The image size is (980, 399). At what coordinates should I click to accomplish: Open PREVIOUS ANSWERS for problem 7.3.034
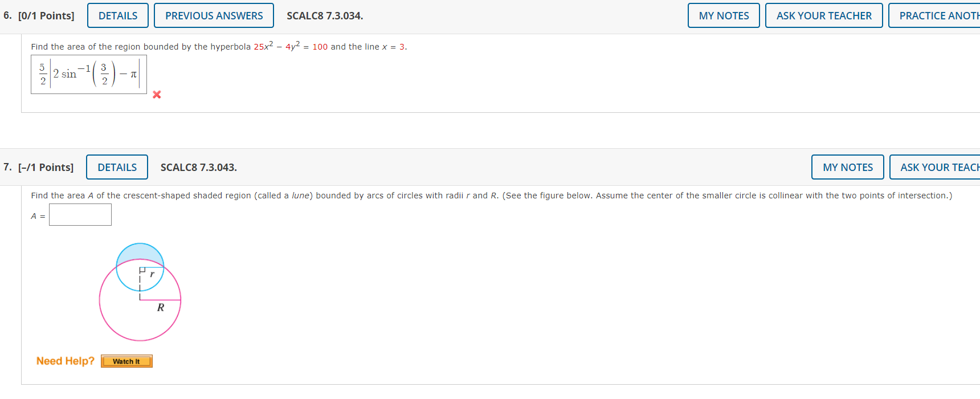pyautogui.click(x=214, y=15)
